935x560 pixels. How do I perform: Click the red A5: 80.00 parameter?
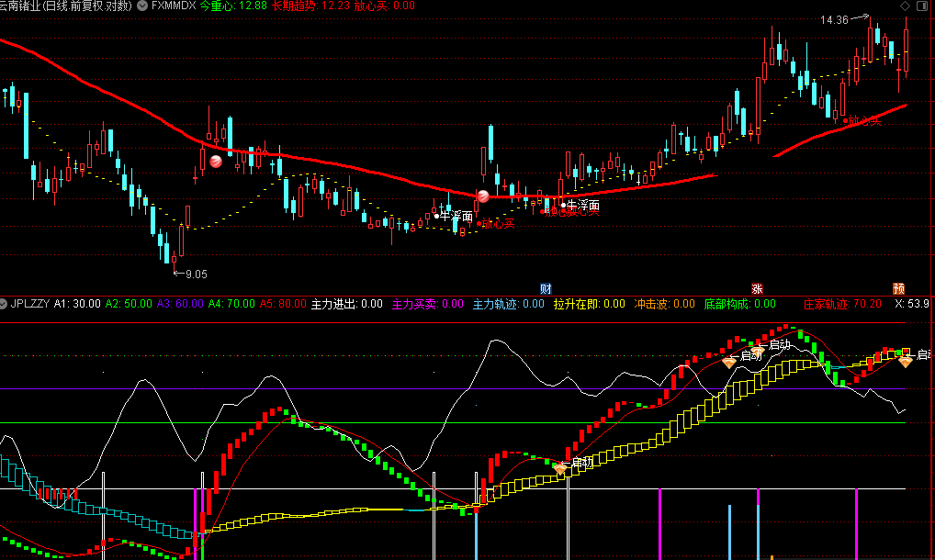point(283,304)
